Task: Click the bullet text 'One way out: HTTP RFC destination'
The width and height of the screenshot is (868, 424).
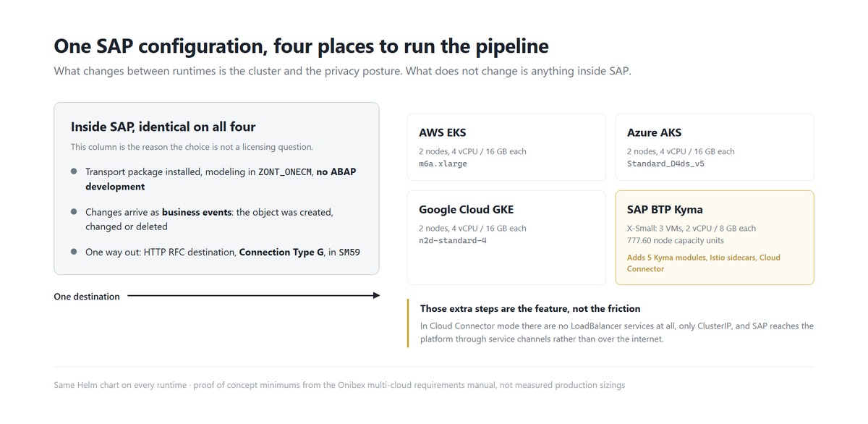Action: [222, 253]
